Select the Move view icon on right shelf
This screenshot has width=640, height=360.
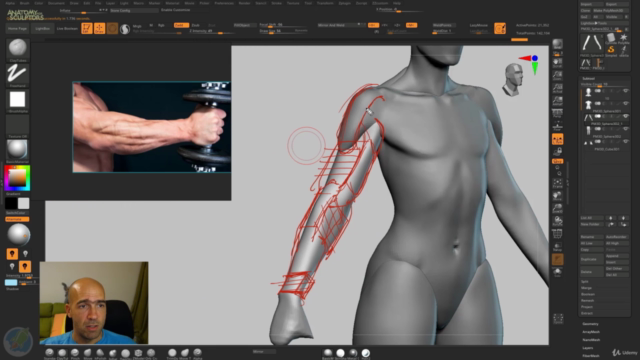(x=557, y=196)
